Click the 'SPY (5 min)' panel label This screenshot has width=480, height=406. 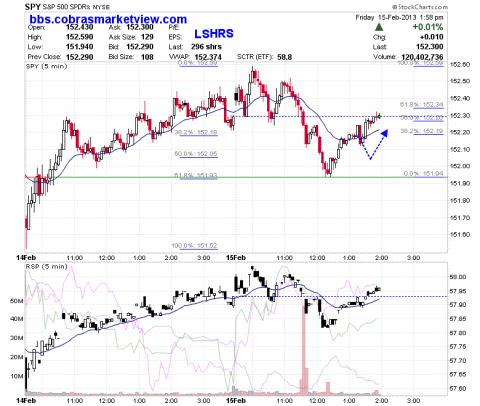pos(46,66)
